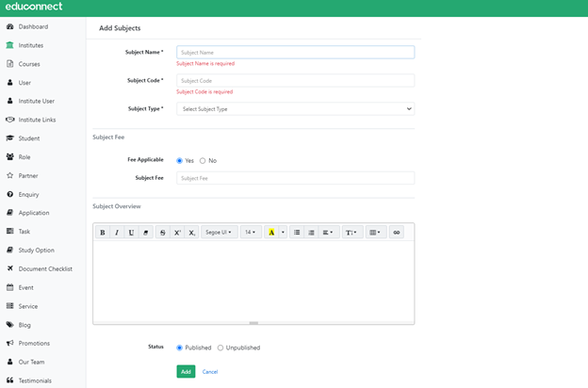The width and height of the screenshot is (588, 388).
Task: Click the Study Option icon
Action: point(10,251)
